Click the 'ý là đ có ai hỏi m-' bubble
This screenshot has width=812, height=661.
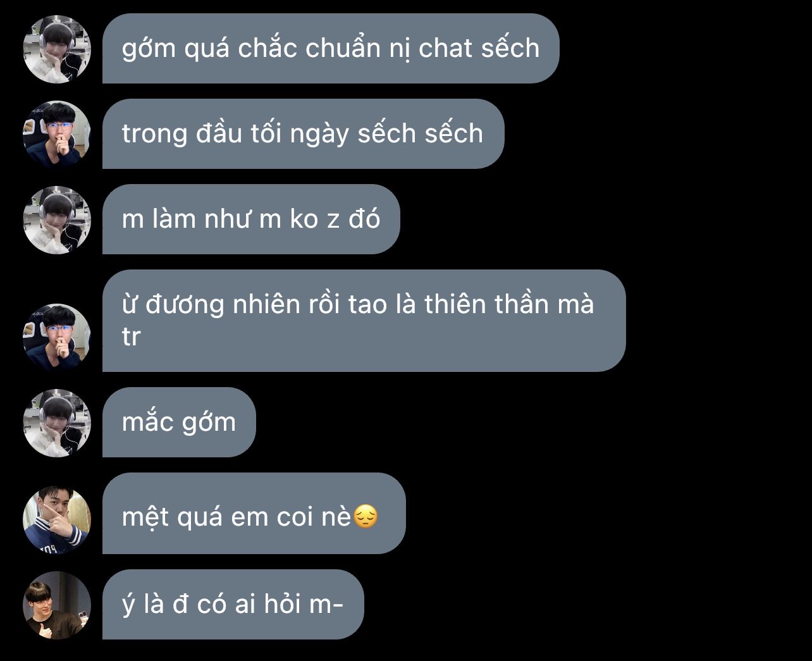pyautogui.click(x=233, y=604)
